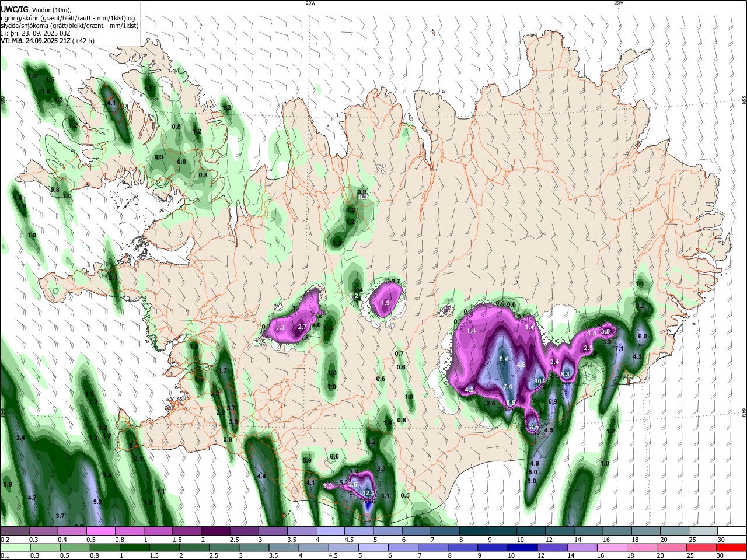Click the '8.4' value in the blue core
This screenshot has width=747, height=560.
(x=504, y=359)
